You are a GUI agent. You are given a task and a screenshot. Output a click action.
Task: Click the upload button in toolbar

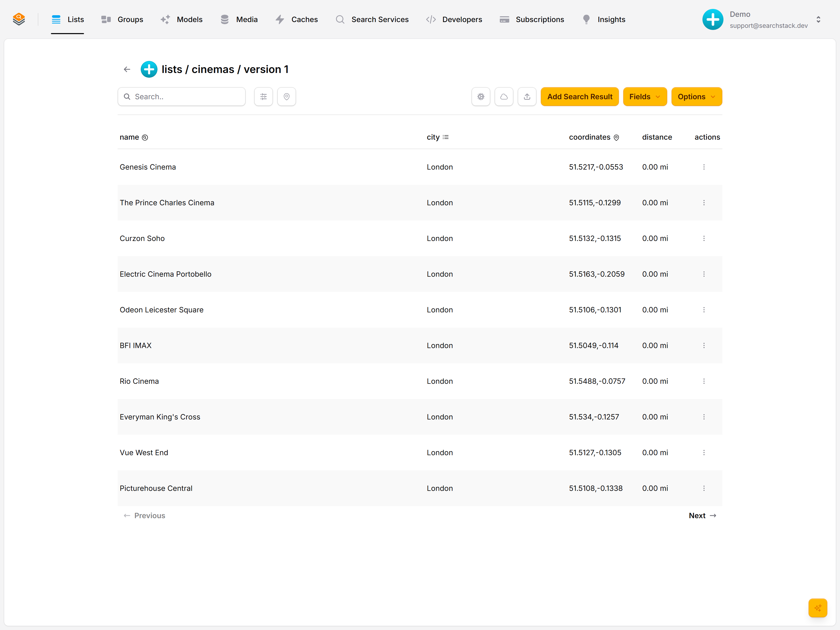(x=527, y=96)
